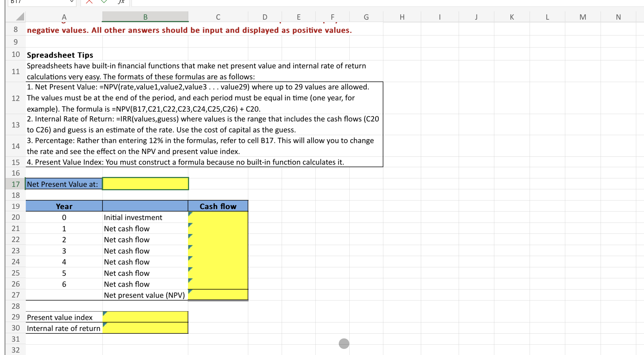Select column header B

click(x=145, y=17)
